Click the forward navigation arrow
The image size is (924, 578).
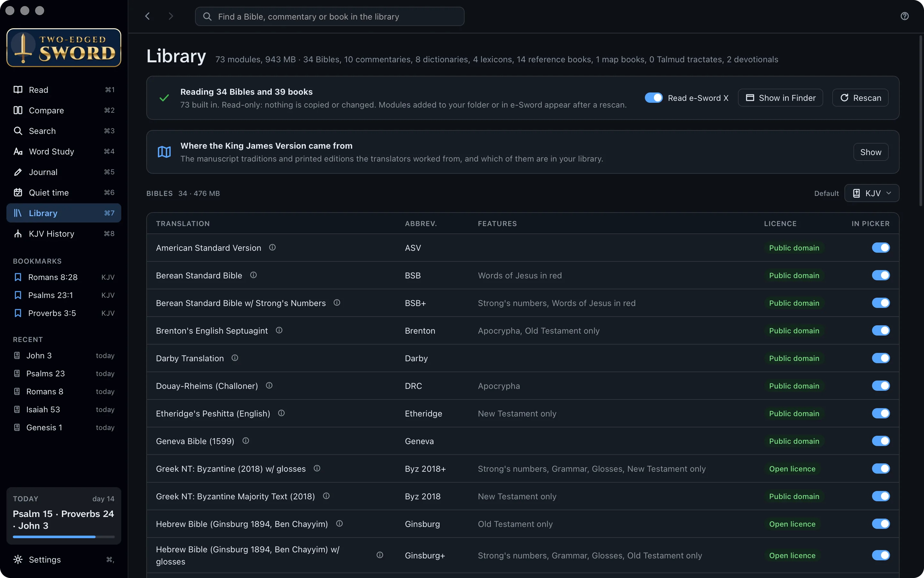pyautogui.click(x=171, y=16)
